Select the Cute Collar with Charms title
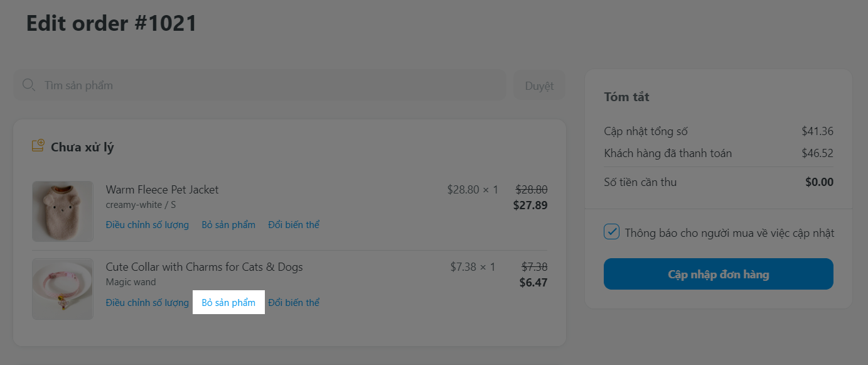 [204, 267]
